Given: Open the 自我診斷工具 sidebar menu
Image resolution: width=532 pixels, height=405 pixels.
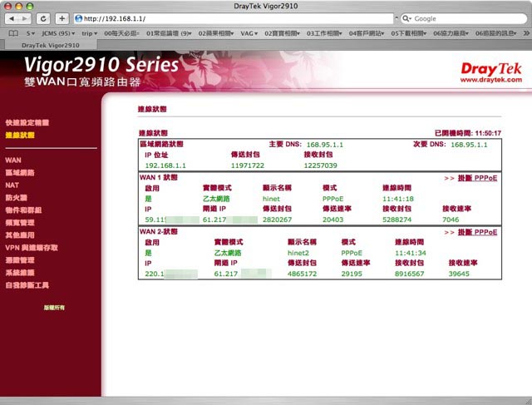Looking at the screenshot, I should [27, 285].
